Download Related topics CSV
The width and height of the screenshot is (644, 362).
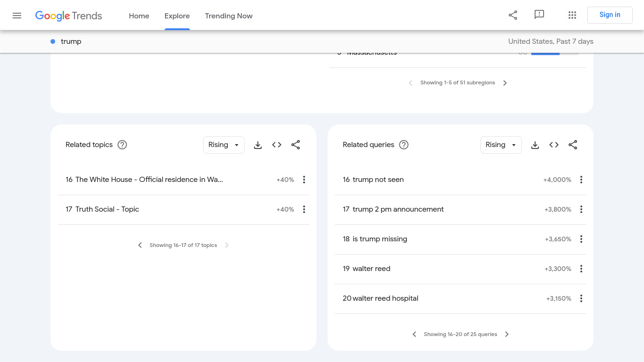[x=258, y=145]
